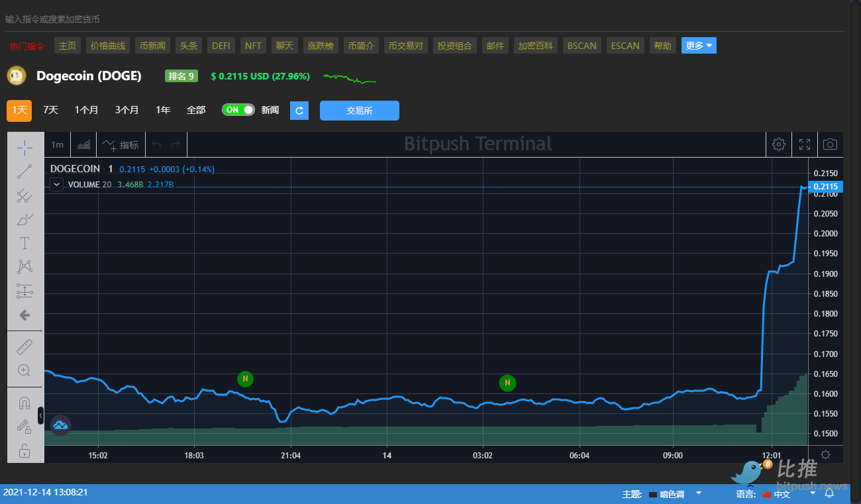This screenshot has width=861, height=504.
Task: Open the ESCAN command
Action: click(x=625, y=46)
